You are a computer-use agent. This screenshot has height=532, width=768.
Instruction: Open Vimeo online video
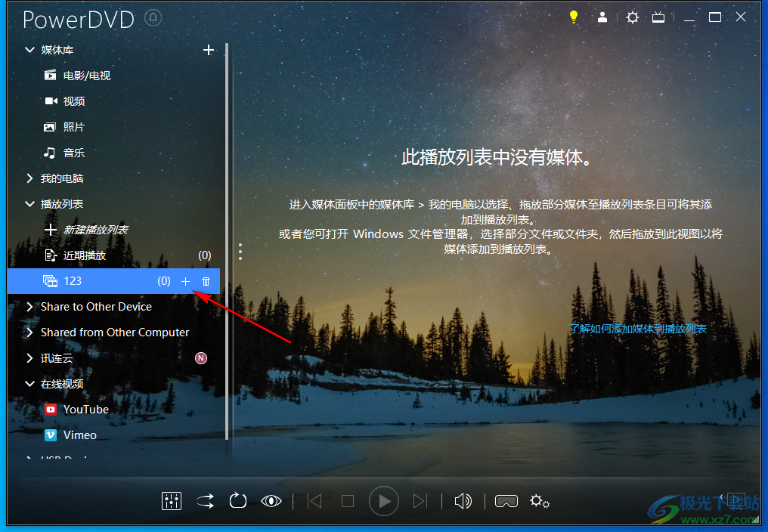coord(70,435)
